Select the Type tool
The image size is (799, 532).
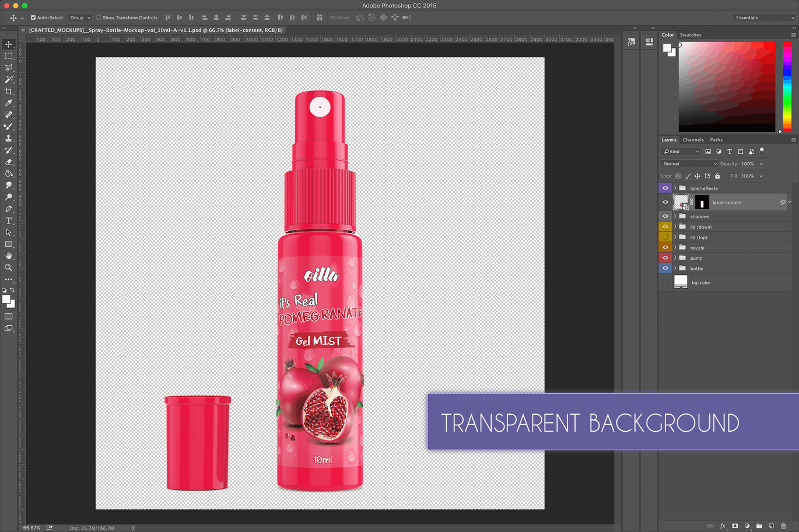pyautogui.click(x=9, y=220)
